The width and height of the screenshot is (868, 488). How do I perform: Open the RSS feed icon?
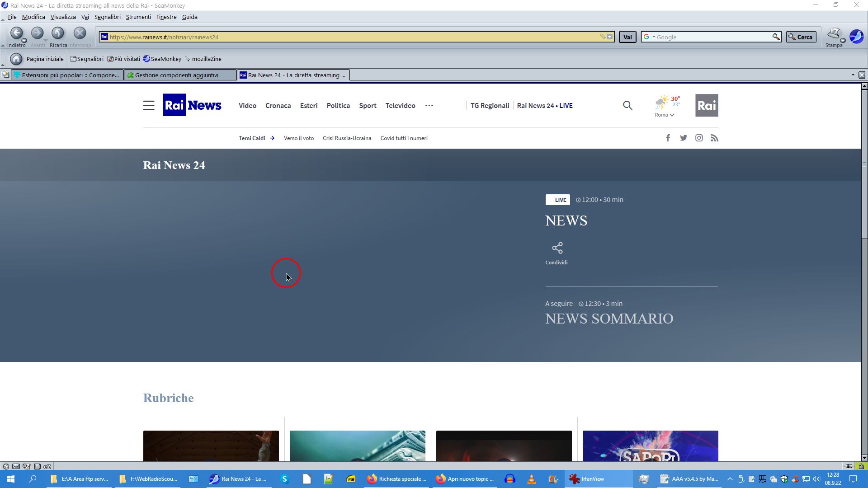pyautogui.click(x=714, y=138)
